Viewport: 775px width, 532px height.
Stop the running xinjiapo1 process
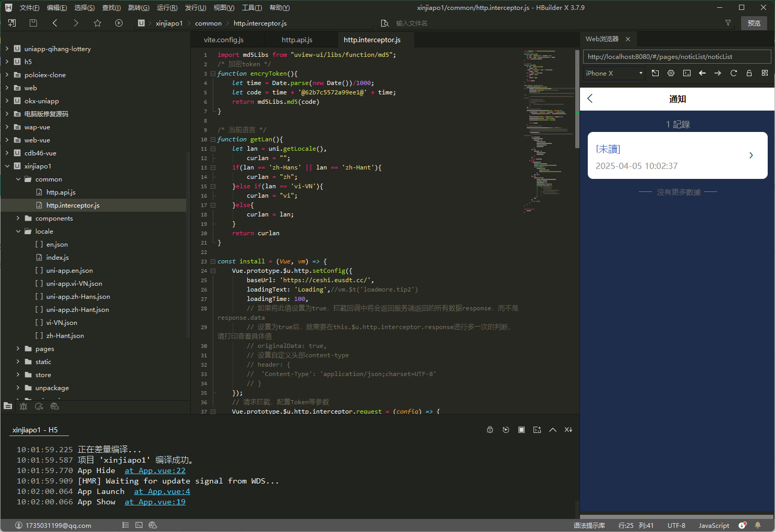pyautogui.click(x=522, y=430)
